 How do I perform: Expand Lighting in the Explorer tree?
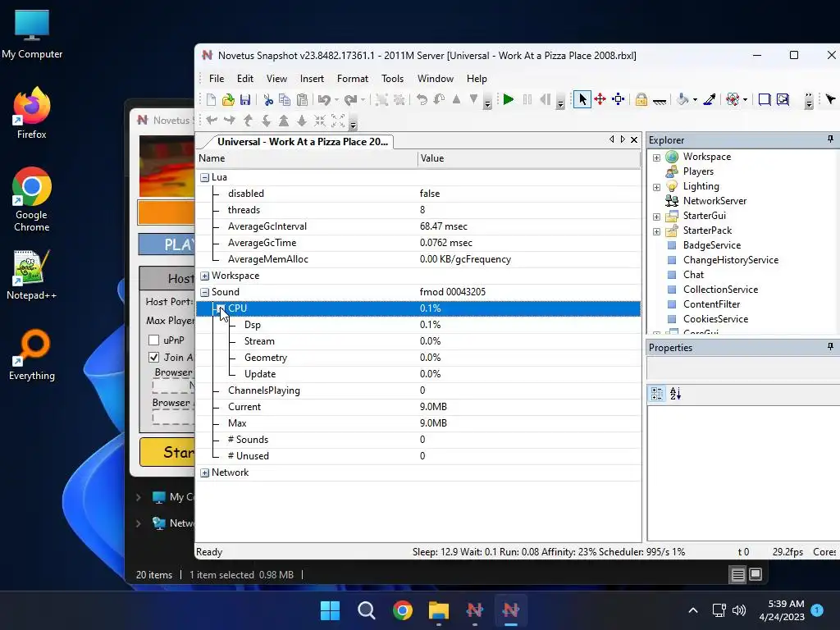656,187
